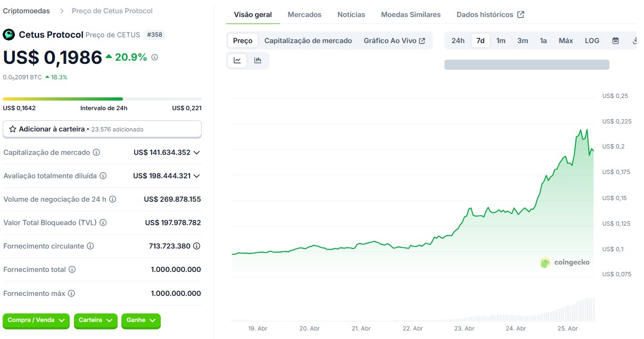Screen dimensions: 644x339
Task: Open the Moedas Similares tab
Action: pyautogui.click(x=411, y=14)
